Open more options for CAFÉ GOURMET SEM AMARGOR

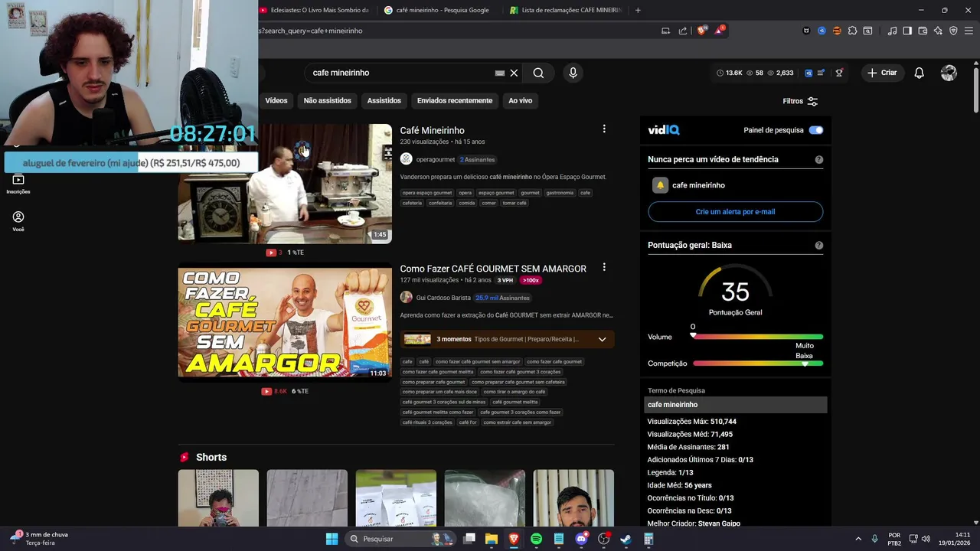pyautogui.click(x=604, y=267)
